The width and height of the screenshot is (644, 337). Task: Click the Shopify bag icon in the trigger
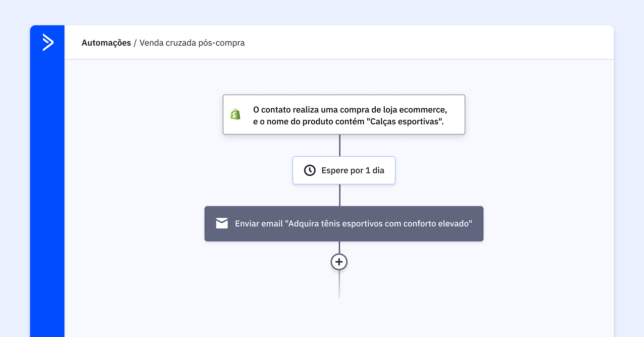[235, 114]
